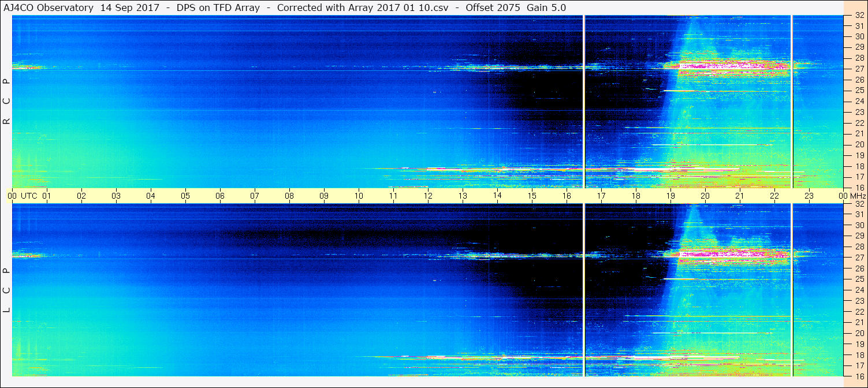This screenshot has height=388, width=868.
Task: Select hour '07' on the time axis
Action: pos(255,196)
